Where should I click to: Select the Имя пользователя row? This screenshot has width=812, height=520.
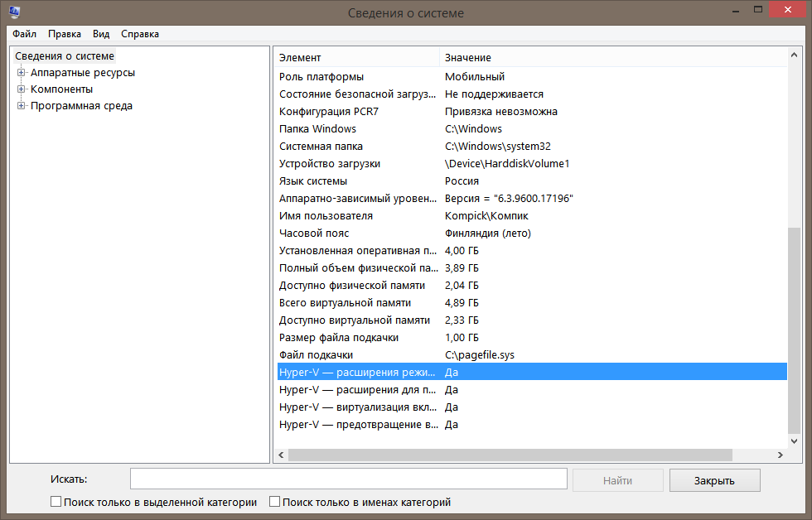532,216
